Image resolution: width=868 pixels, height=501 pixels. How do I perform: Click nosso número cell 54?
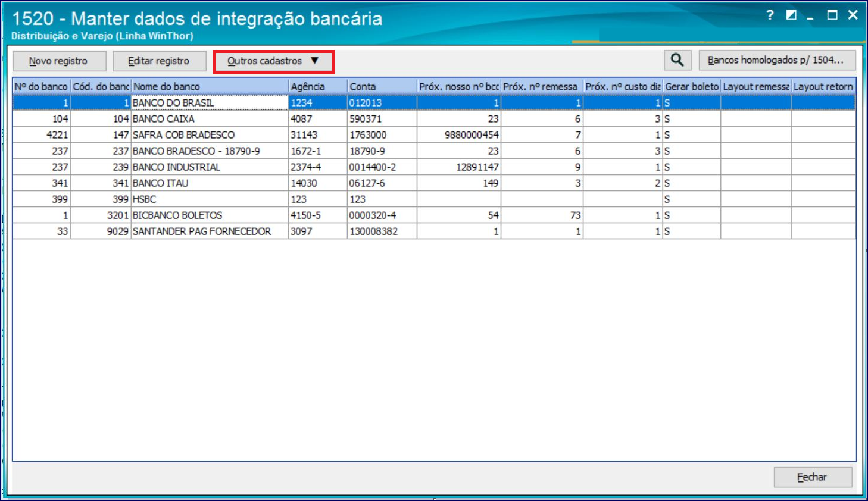click(x=459, y=215)
